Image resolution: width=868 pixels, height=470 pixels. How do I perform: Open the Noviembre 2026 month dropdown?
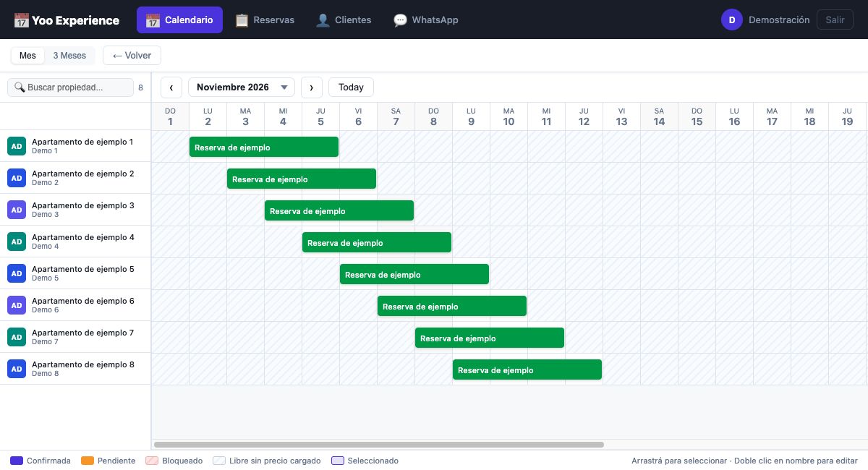242,87
